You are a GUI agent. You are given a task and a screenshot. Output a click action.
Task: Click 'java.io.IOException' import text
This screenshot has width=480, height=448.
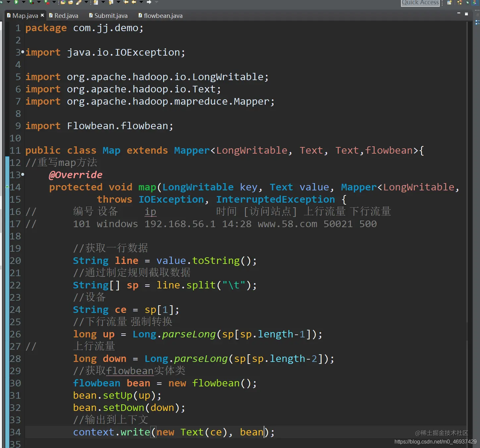click(123, 52)
